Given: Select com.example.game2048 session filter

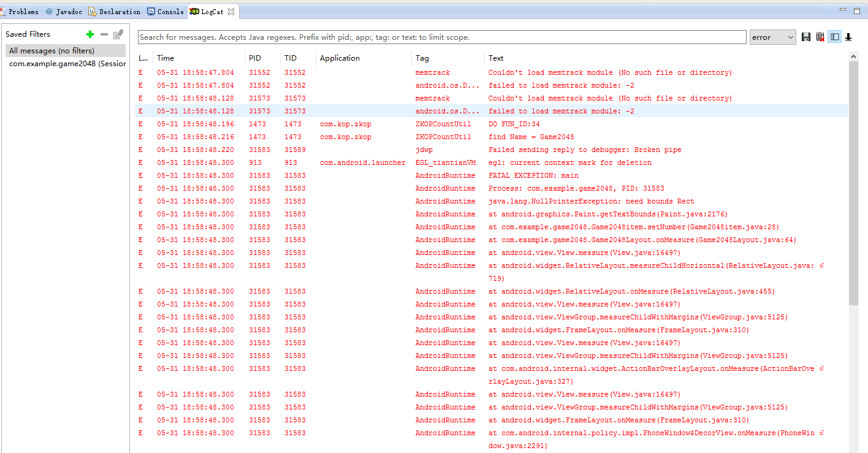Looking at the screenshot, I should tap(66, 64).
